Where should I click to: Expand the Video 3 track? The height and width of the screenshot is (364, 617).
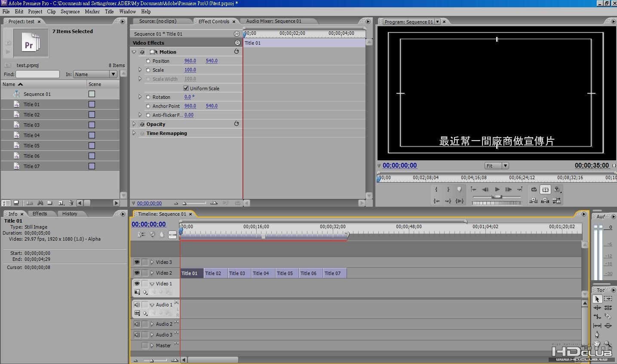coord(152,262)
